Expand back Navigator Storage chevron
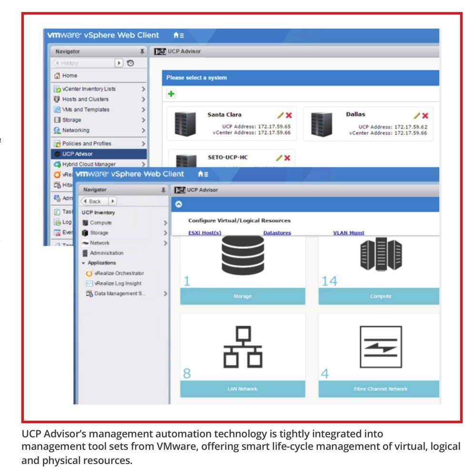 click(x=143, y=120)
